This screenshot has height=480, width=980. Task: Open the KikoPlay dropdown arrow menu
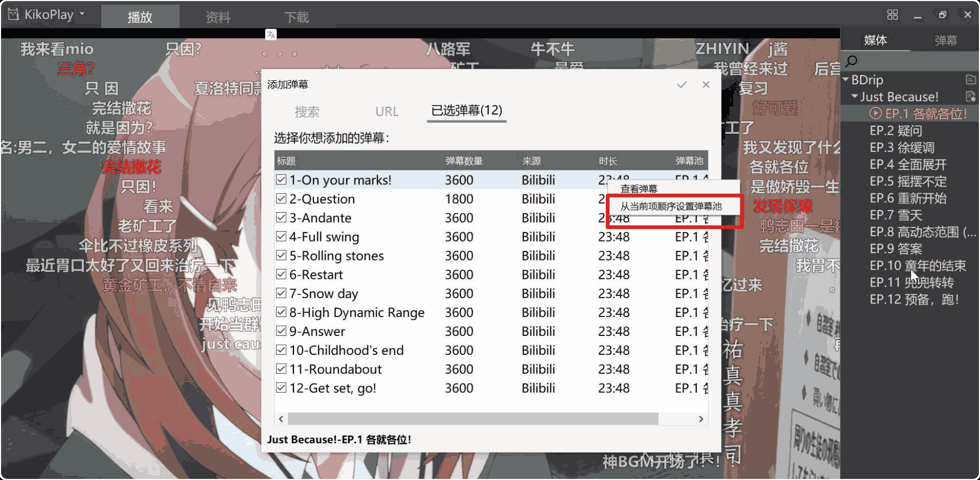(x=82, y=14)
